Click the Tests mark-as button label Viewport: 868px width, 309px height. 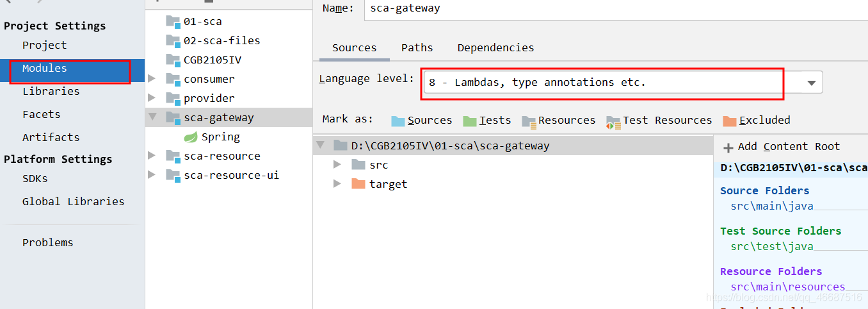pyautogui.click(x=495, y=120)
